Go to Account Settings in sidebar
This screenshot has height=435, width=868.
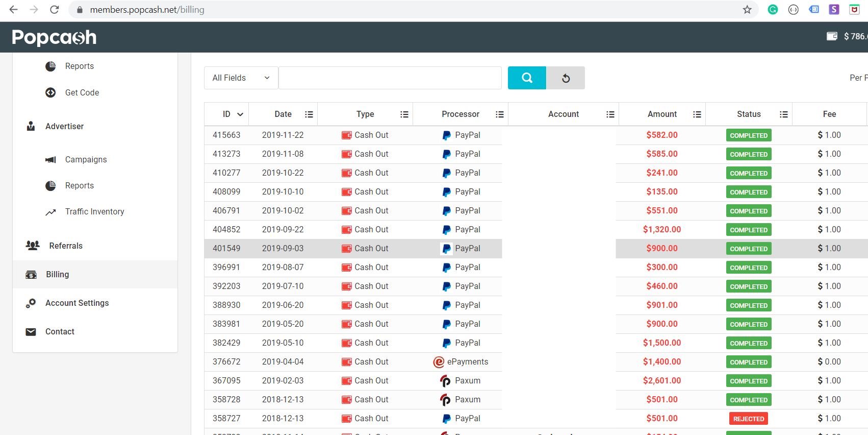tap(77, 303)
